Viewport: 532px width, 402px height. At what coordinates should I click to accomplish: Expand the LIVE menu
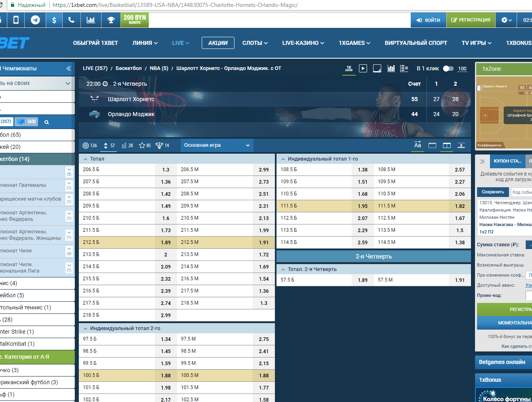[x=181, y=43]
